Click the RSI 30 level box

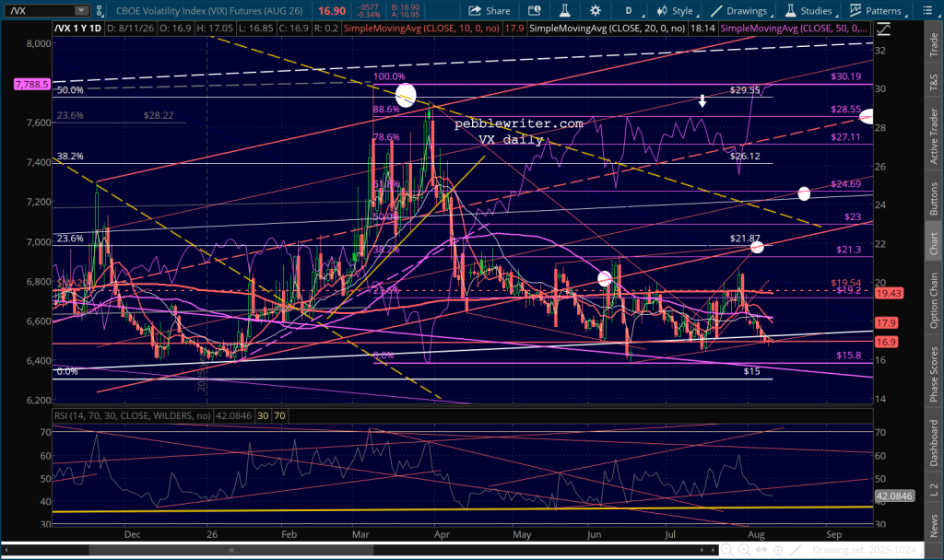tap(263, 415)
